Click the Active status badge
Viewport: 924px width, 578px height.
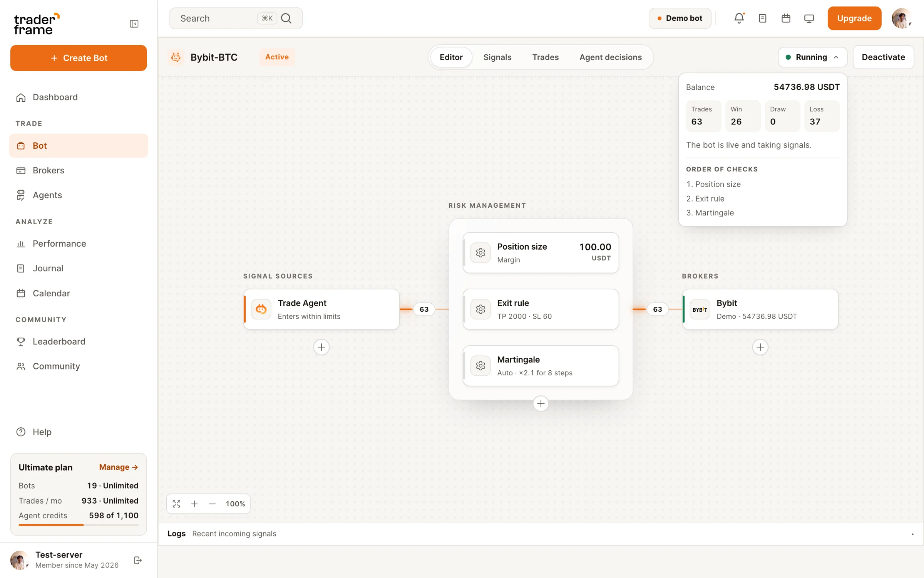(x=277, y=57)
